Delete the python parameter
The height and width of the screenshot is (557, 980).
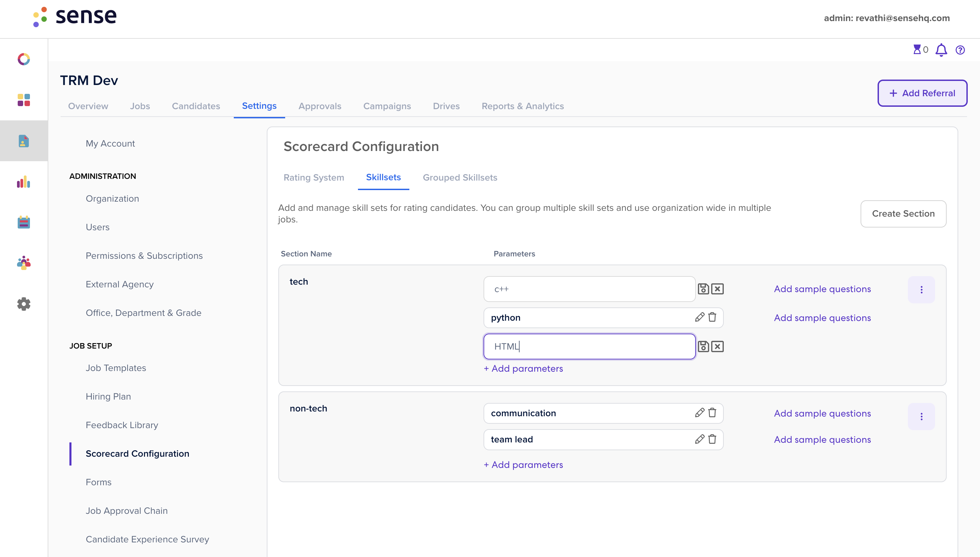[x=712, y=317]
